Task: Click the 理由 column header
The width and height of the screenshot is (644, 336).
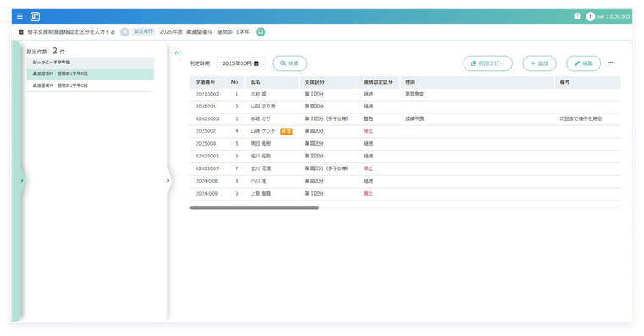Action: point(477,82)
